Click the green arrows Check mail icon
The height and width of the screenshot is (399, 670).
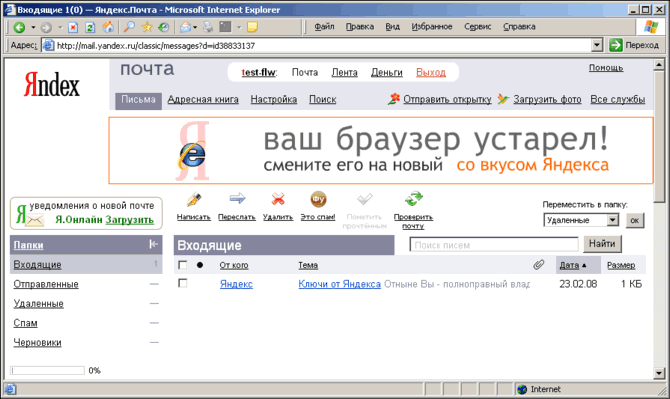[413, 199]
